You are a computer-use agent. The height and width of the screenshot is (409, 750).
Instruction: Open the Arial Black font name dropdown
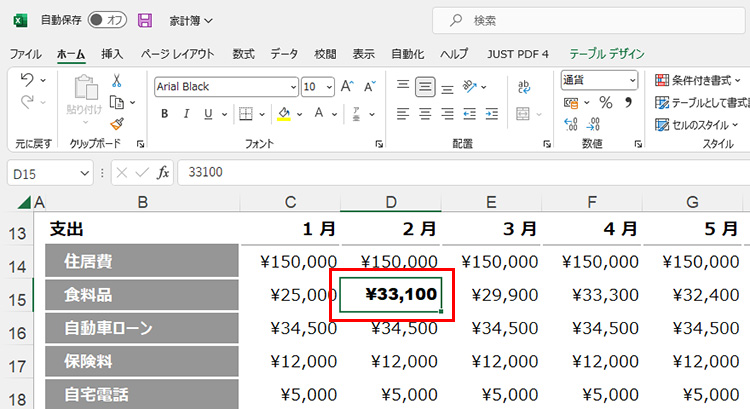(292, 87)
